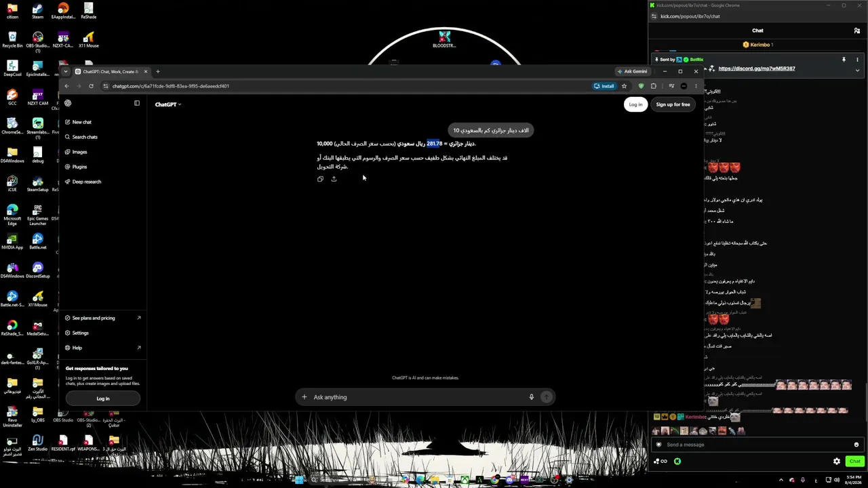Collapse the ChatGPT sidebar panel

click(137, 104)
